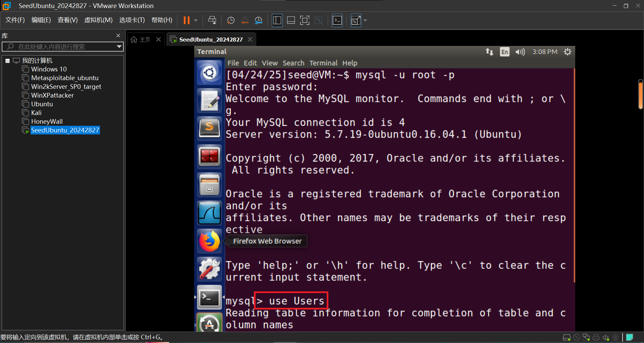Select the HoneyWall virtual machine
Image resolution: width=644 pixels, height=343 pixels.
click(x=47, y=121)
